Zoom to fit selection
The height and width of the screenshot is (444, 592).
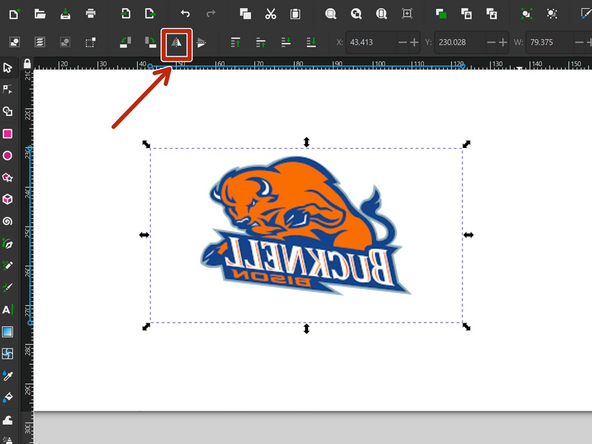point(331,14)
